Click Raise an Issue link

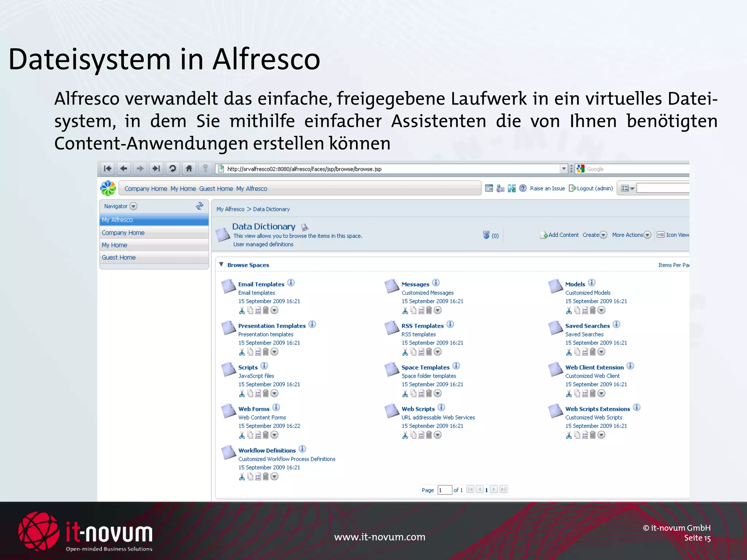pyautogui.click(x=547, y=188)
